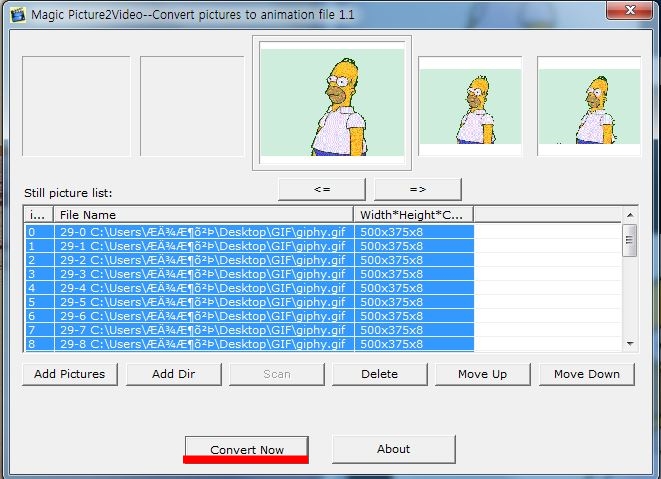Click the Move Down button
The image size is (661, 479).
click(x=587, y=374)
